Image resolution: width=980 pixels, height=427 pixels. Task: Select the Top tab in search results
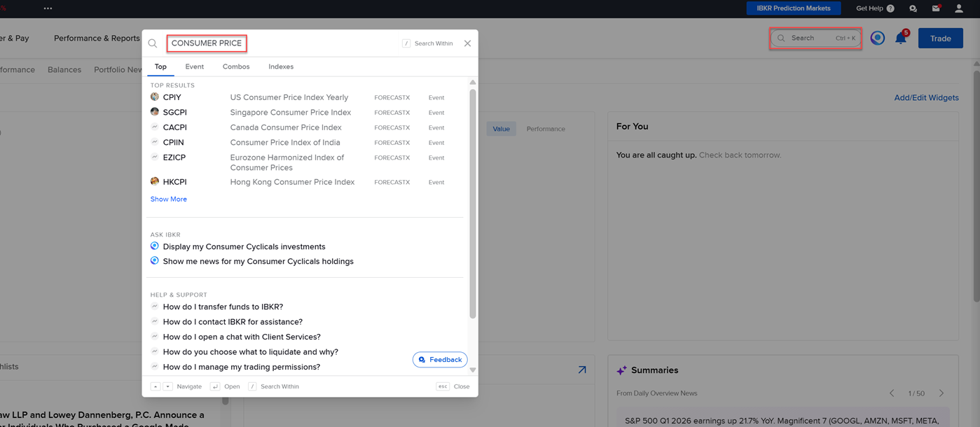click(x=160, y=66)
